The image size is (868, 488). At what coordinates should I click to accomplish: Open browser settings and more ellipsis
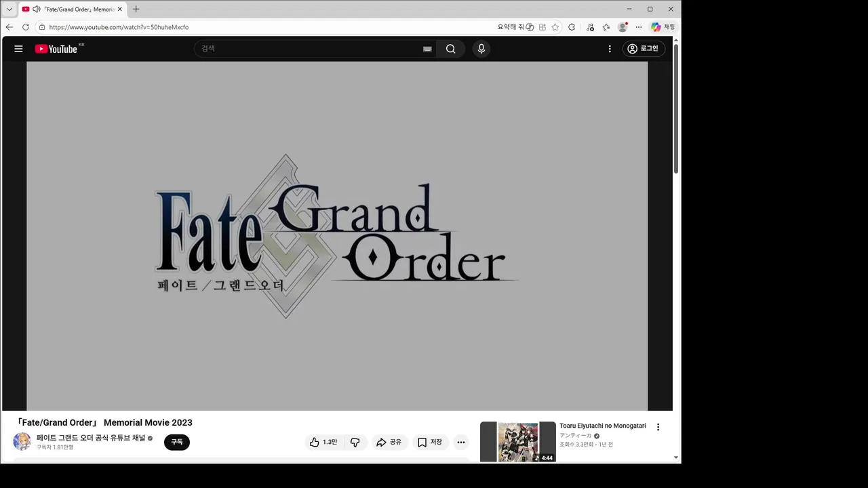pos(638,27)
